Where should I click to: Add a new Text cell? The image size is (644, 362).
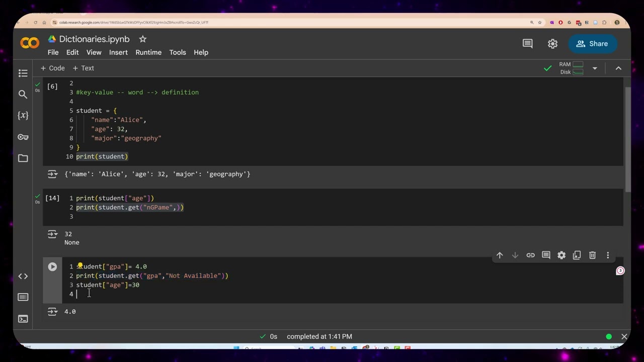pyautogui.click(x=83, y=68)
